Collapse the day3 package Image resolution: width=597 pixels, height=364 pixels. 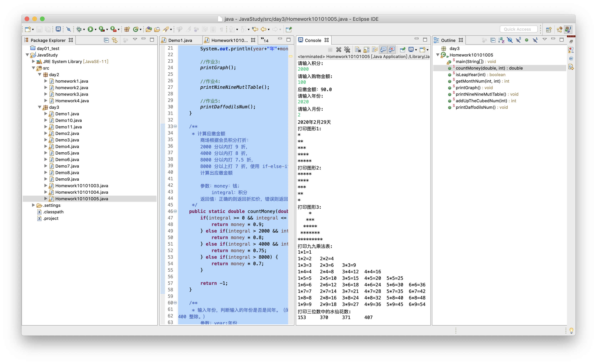click(x=39, y=107)
